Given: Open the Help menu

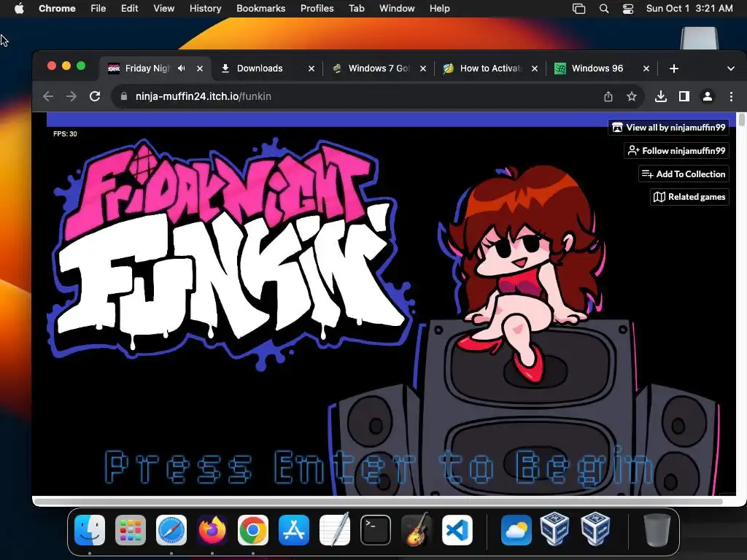Looking at the screenshot, I should (x=439, y=9).
